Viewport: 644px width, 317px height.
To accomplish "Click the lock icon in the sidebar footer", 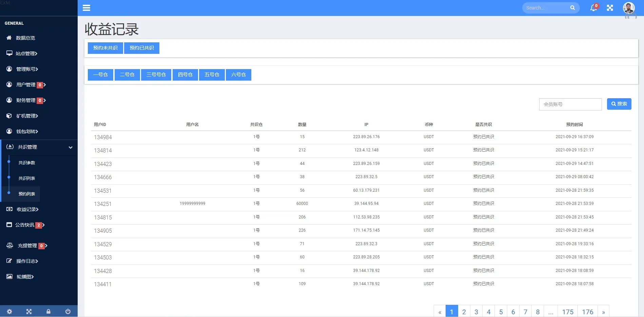I will click(x=48, y=311).
